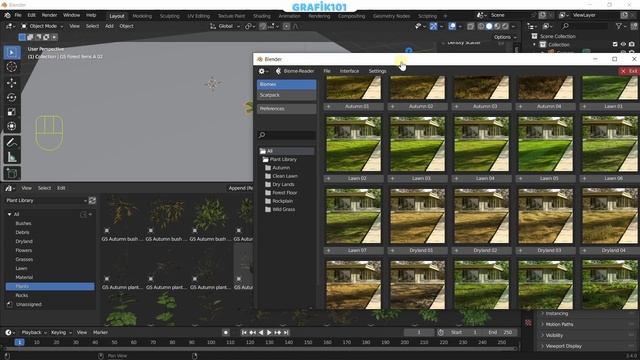
Task: Switch to the Modeling workspace tab
Action: click(142, 16)
